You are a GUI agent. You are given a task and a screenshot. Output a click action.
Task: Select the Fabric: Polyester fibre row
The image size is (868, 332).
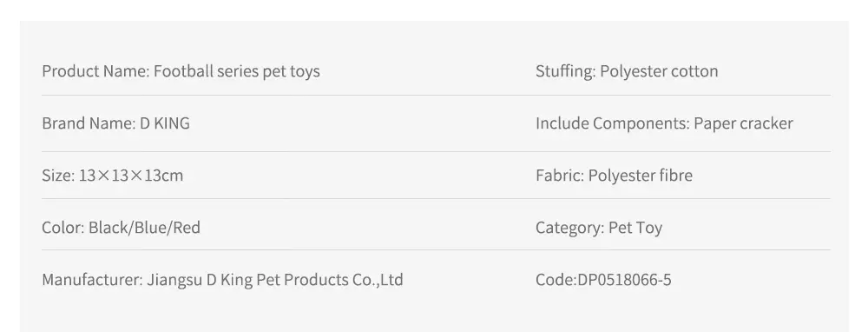[x=614, y=176]
